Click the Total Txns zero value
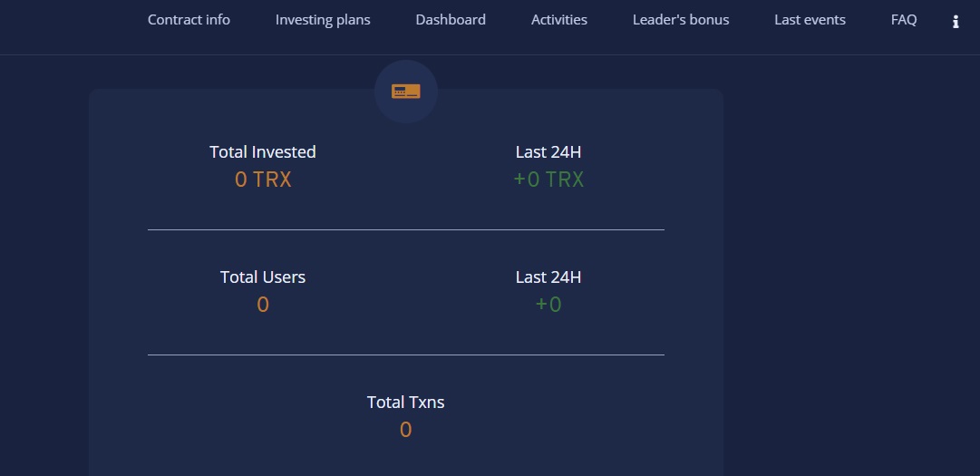Viewport: 980px width, 476px height. click(x=405, y=430)
